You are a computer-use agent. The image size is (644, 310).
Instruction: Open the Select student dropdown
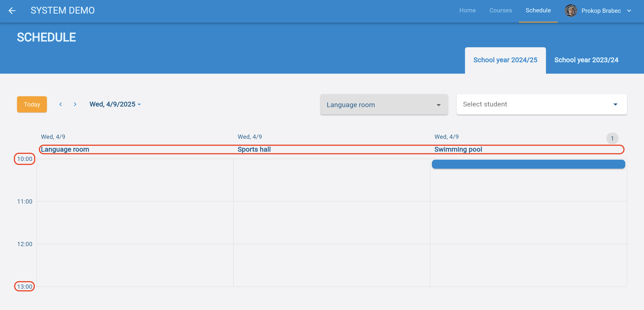541,104
